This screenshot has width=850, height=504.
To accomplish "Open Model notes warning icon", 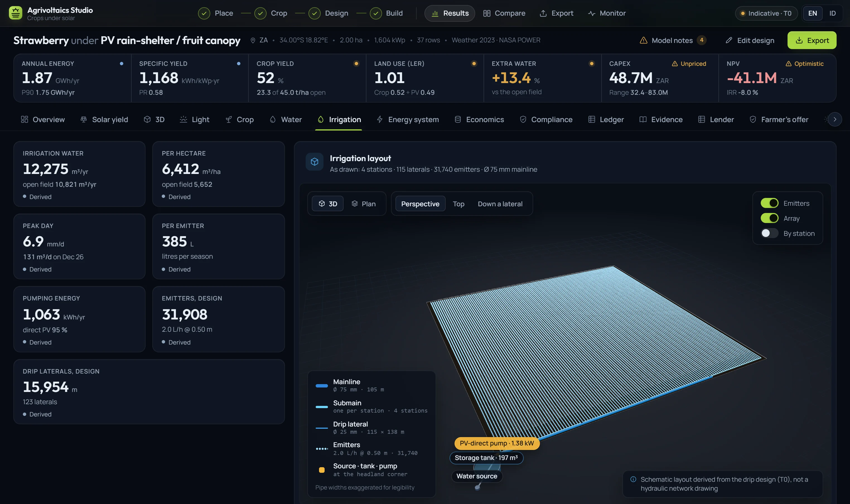I will 643,40.
